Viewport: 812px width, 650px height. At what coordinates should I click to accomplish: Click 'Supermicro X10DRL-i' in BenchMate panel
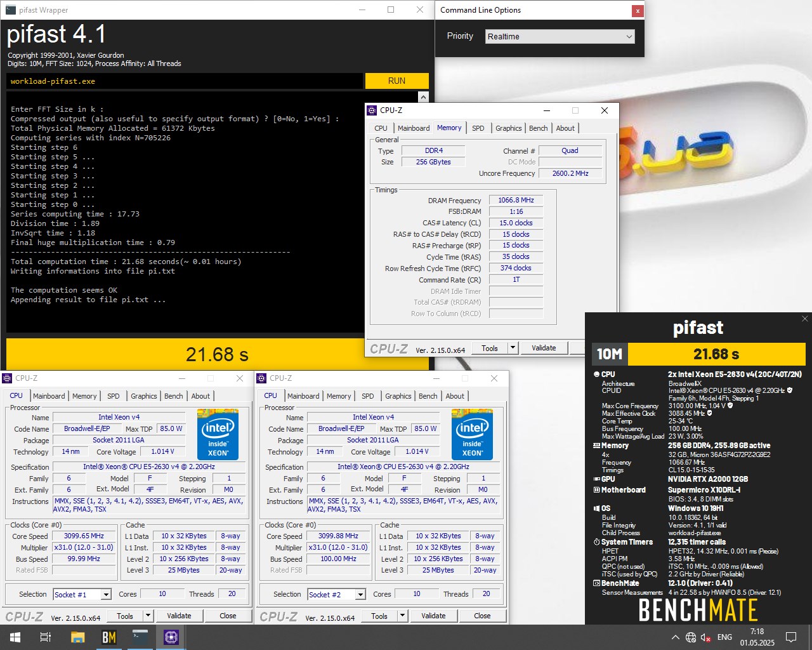704,490
